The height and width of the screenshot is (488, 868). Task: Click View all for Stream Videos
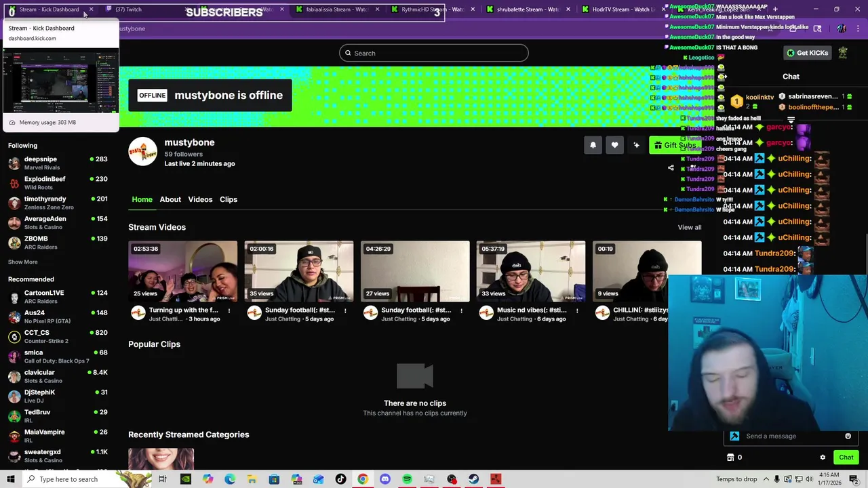690,227
